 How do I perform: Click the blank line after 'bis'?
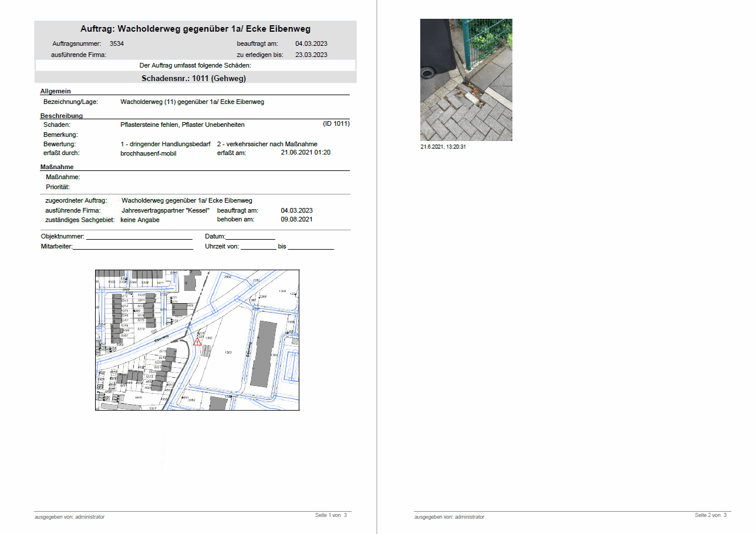point(310,247)
